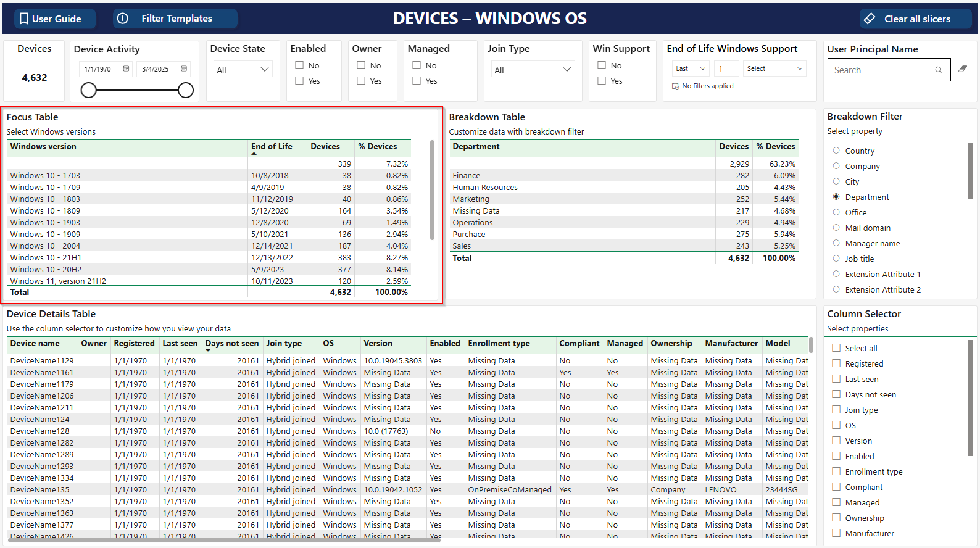Click the No filters applied calendar icon

(675, 86)
